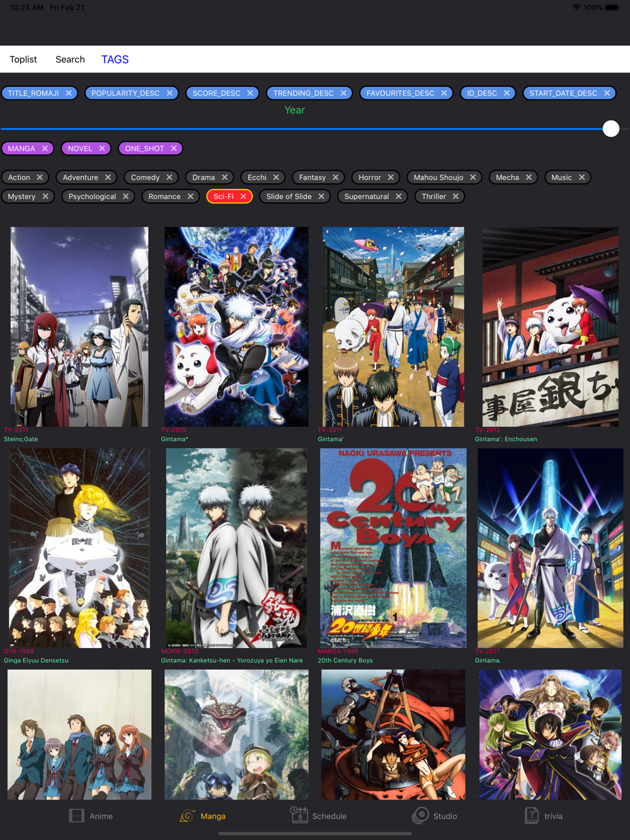Switch to the Search tab

70,59
